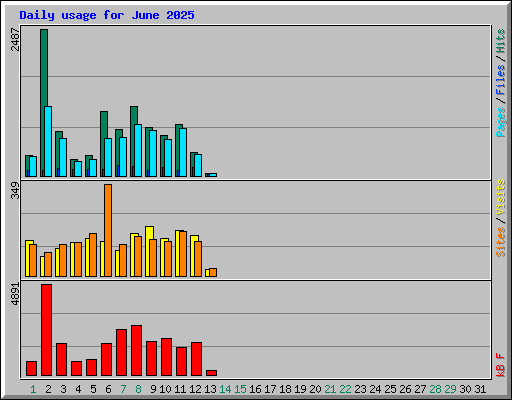This screenshot has width=512, height=400.
Task: Click the red KB bar for day 7
Action: point(121,352)
